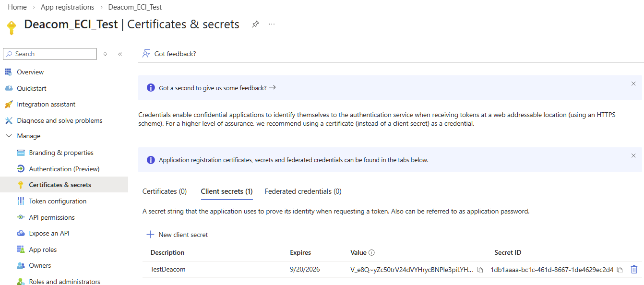Dismiss the feedback banner
Image resolution: width=644 pixels, height=285 pixels.
pos(633,83)
